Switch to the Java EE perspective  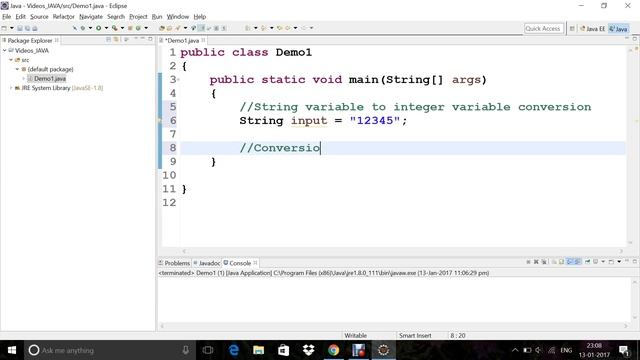[593, 29]
